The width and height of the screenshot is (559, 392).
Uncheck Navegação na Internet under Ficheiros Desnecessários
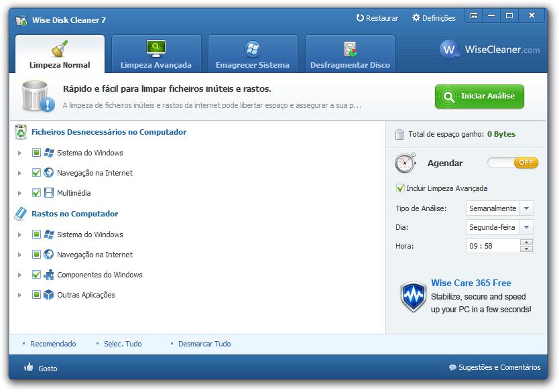(36, 173)
